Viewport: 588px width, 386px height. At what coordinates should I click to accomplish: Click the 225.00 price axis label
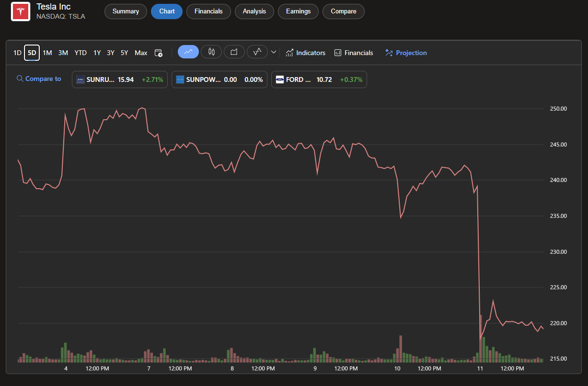[558, 287]
